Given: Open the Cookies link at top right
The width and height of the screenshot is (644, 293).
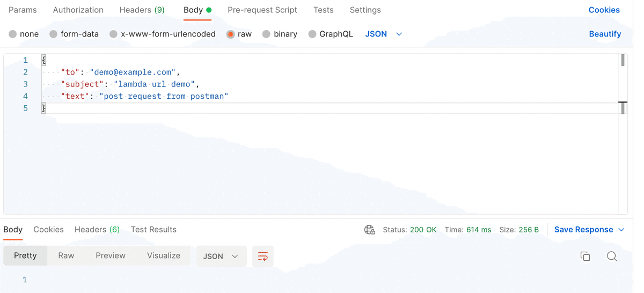Looking at the screenshot, I should pyautogui.click(x=604, y=10).
